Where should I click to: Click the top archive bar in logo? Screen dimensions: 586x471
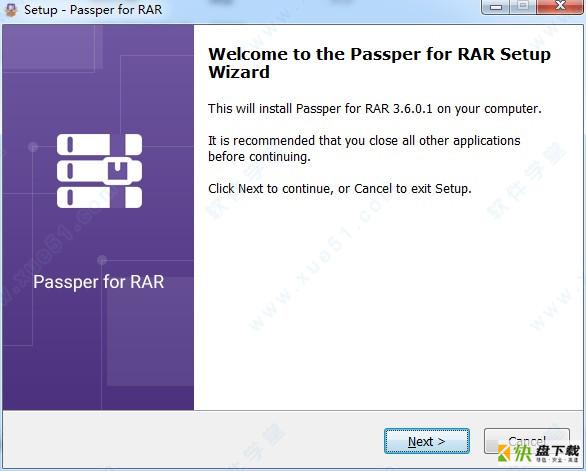point(99,144)
